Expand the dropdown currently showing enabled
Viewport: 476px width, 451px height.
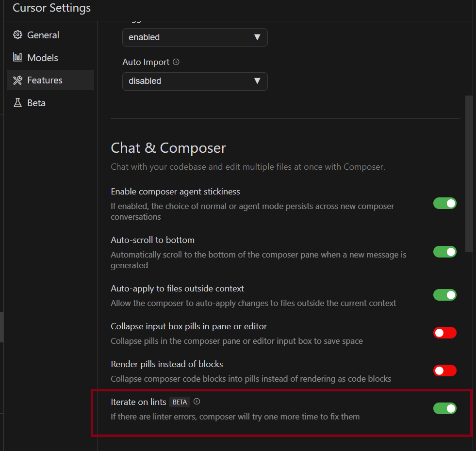tap(195, 37)
